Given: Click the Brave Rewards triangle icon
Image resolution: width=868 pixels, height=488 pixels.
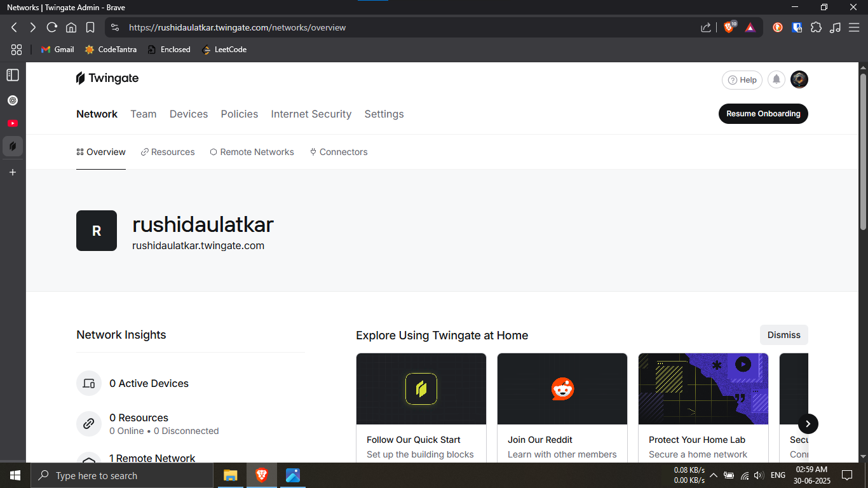Looking at the screenshot, I should click(750, 27).
